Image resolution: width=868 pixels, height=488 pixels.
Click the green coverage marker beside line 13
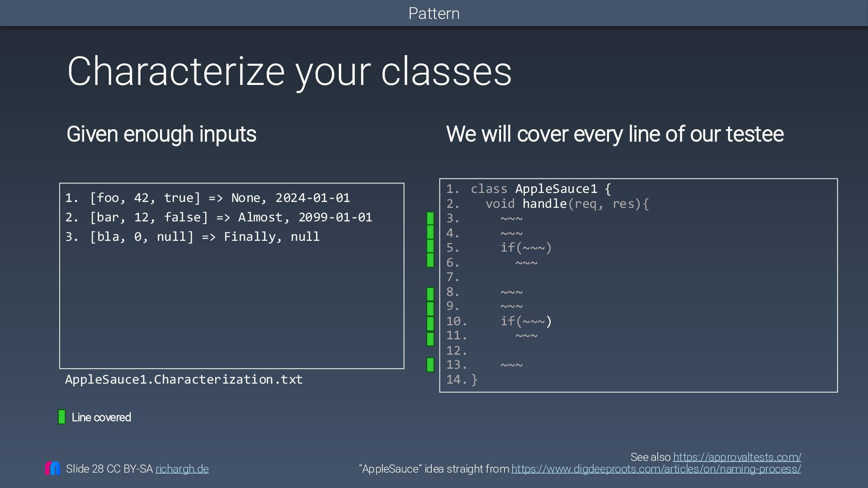coord(430,365)
